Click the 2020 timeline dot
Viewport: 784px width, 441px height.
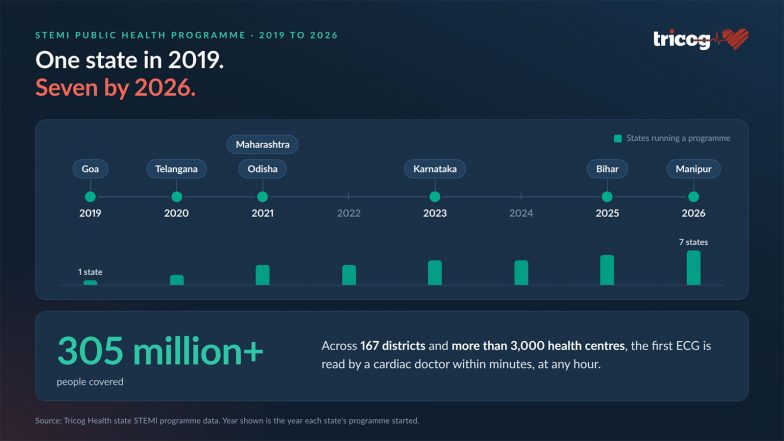coord(176,197)
